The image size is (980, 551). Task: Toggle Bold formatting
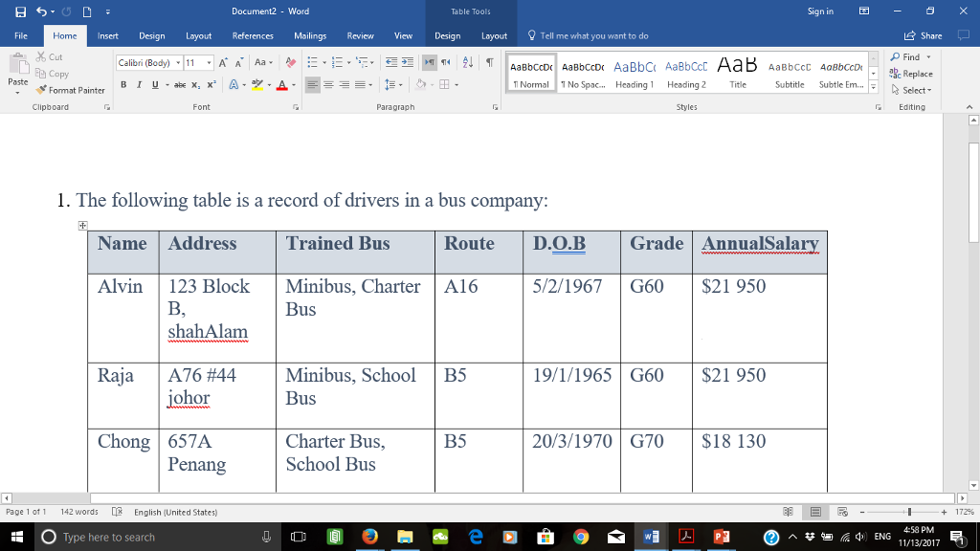tap(124, 84)
